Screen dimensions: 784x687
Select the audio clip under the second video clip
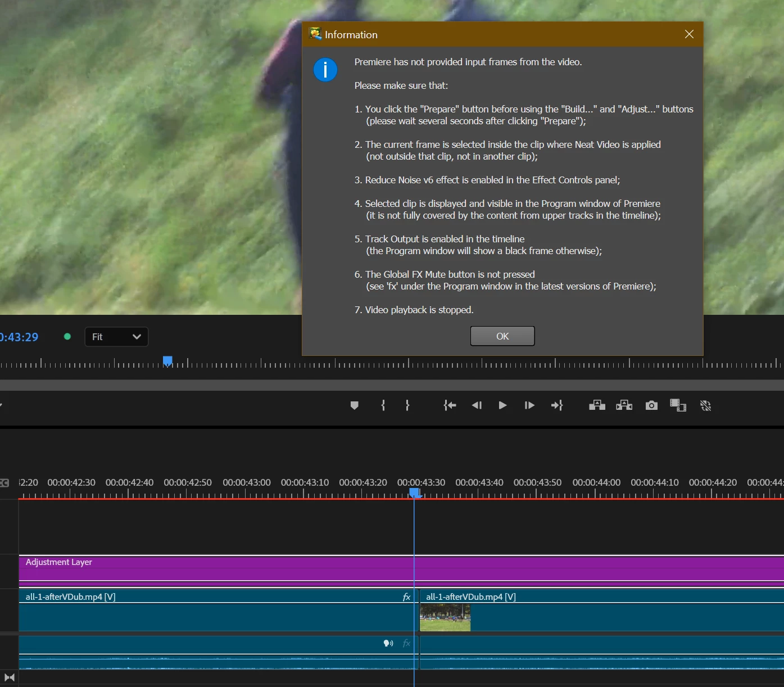pyautogui.click(x=602, y=652)
